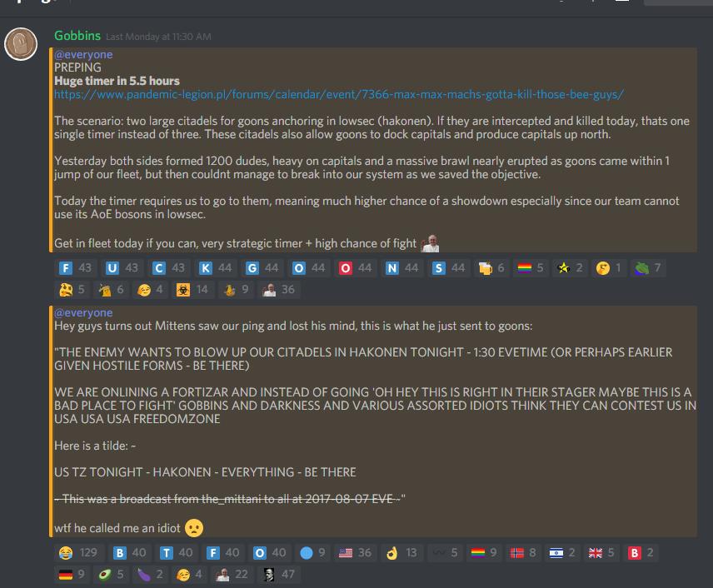Toggle the red O reaction with 44

coord(355,268)
